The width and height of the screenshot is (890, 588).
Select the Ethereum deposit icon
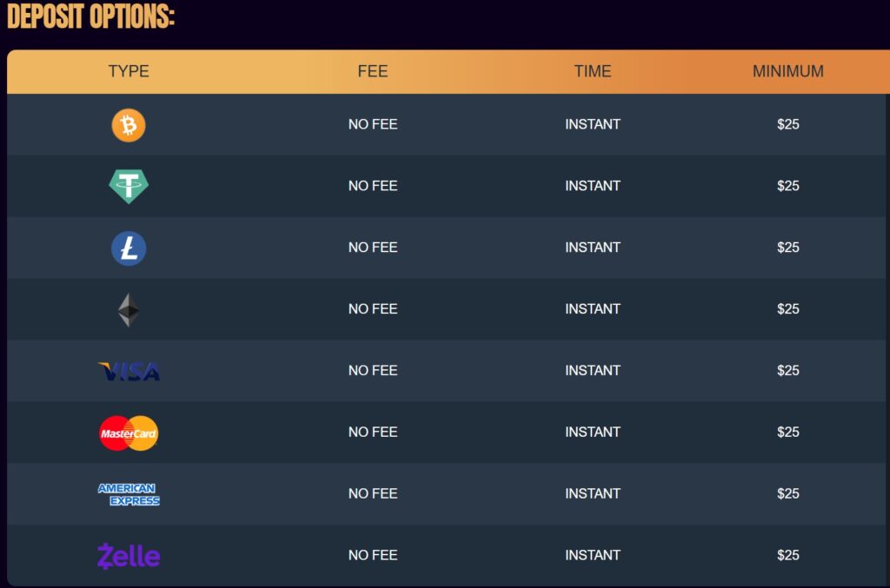(x=129, y=309)
